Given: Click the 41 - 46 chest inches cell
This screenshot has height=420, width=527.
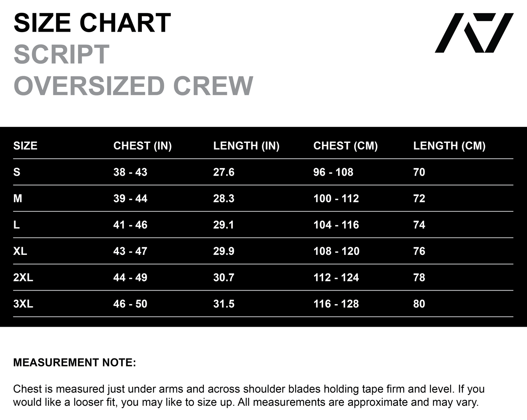Looking at the screenshot, I should (x=130, y=225).
